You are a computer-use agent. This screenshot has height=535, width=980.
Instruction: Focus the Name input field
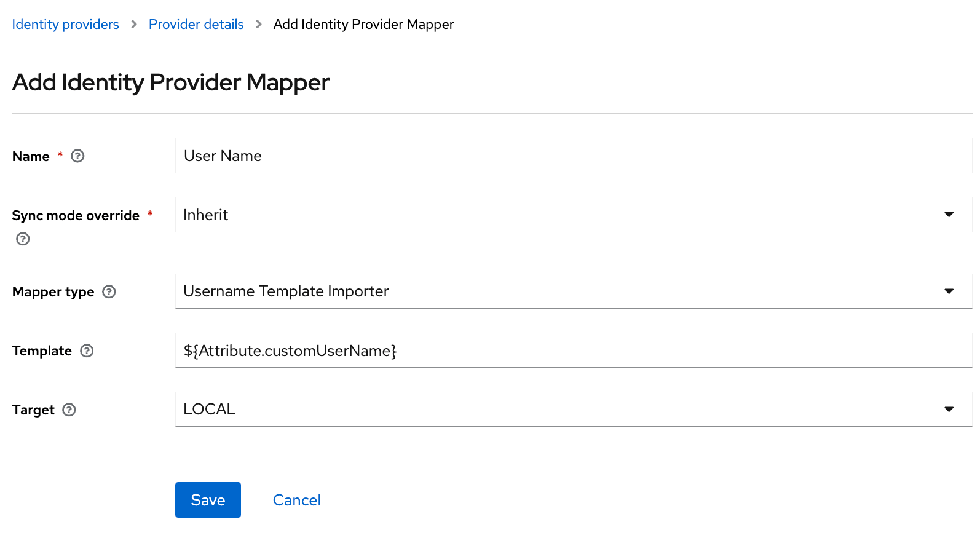point(574,156)
